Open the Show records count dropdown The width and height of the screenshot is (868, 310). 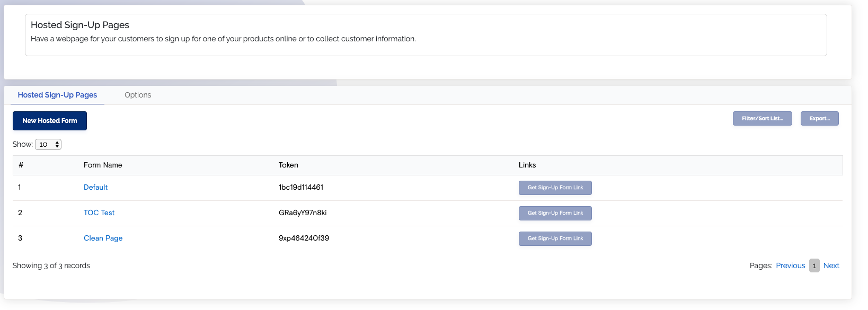[48, 144]
